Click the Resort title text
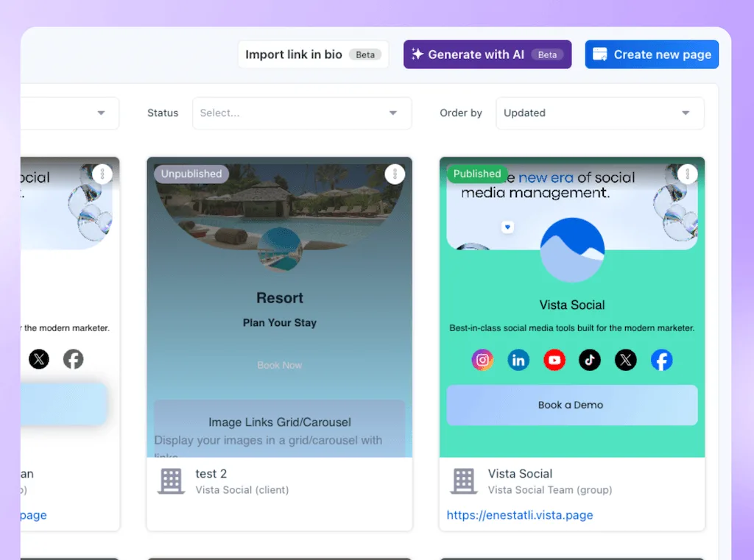 pyautogui.click(x=280, y=298)
